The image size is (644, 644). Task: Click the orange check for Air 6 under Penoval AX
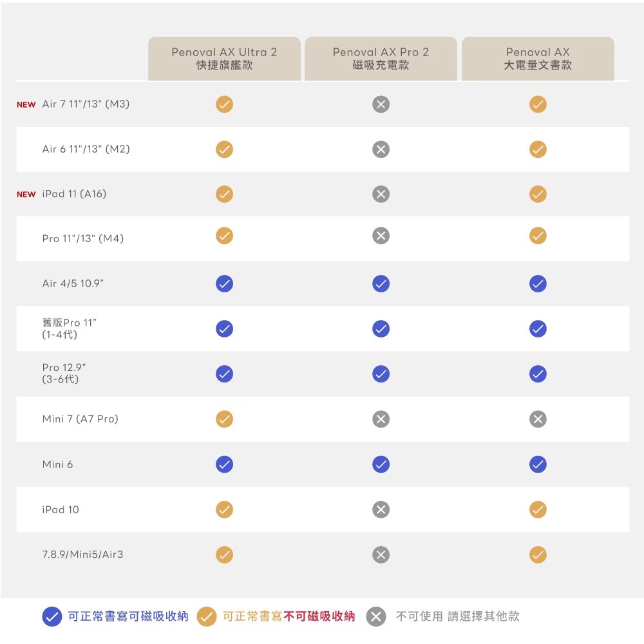[x=538, y=149]
